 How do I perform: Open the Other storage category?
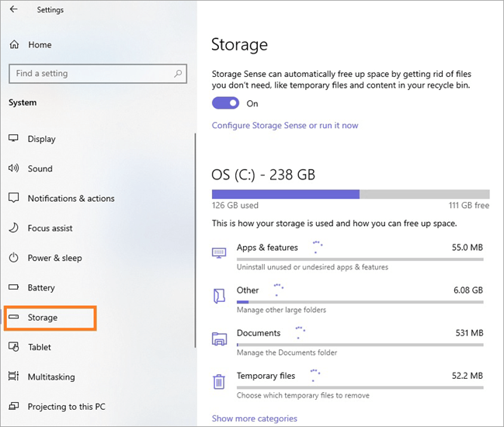pyautogui.click(x=248, y=290)
